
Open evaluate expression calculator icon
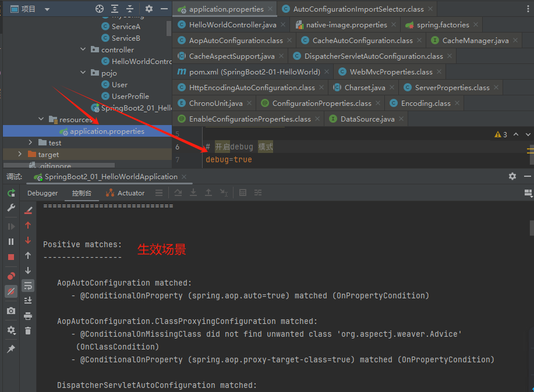click(x=243, y=193)
